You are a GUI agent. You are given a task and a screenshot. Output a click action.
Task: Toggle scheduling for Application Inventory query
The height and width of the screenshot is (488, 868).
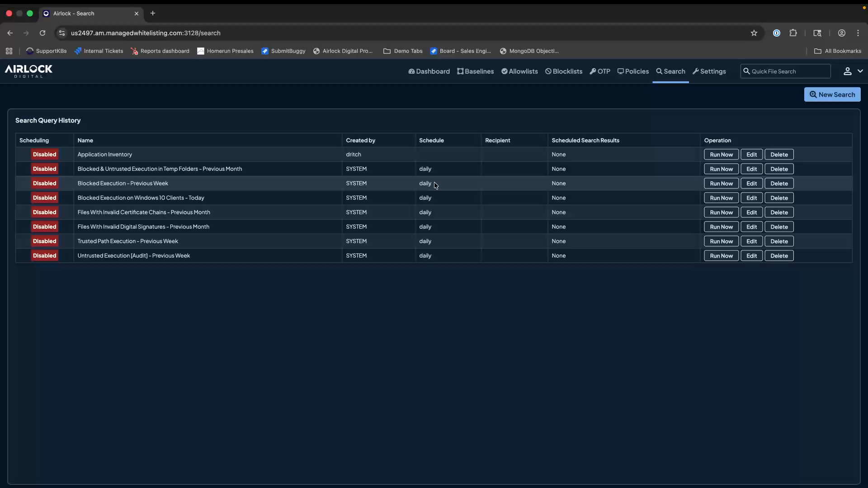pyautogui.click(x=44, y=154)
